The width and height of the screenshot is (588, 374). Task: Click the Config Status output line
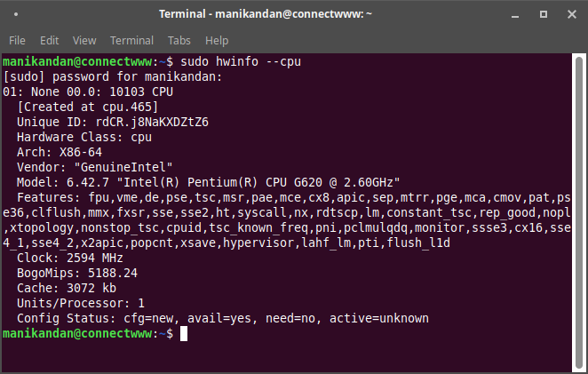coord(223,319)
